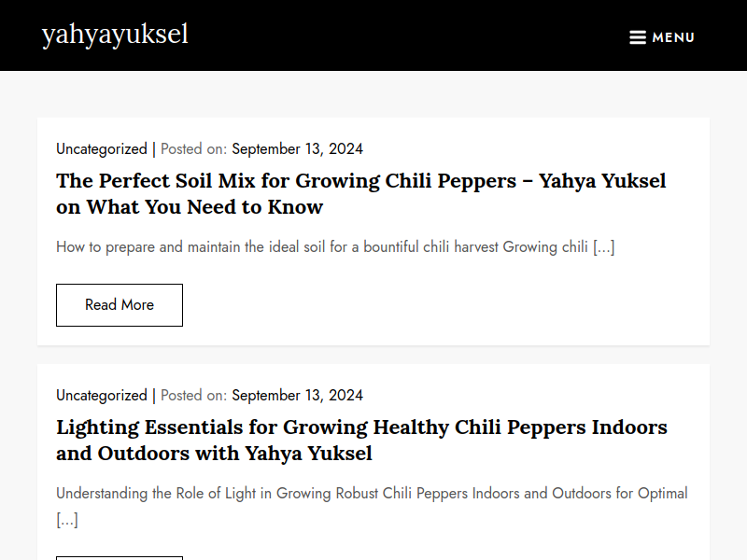Image resolution: width=747 pixels, height=560 pixels.
Task: Click empty black header area between title and menu
Action: [x=405, y=35]
